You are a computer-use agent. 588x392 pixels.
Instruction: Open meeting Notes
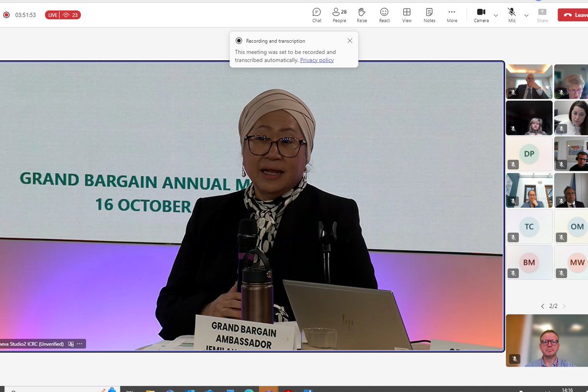[x=429, y=15]
